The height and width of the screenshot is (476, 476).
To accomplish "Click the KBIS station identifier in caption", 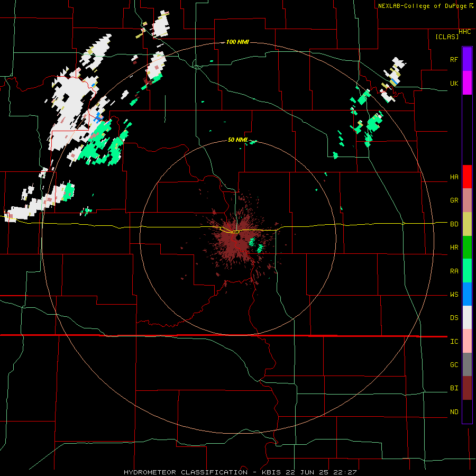I will pyautogui.click(x=272, y=472).
